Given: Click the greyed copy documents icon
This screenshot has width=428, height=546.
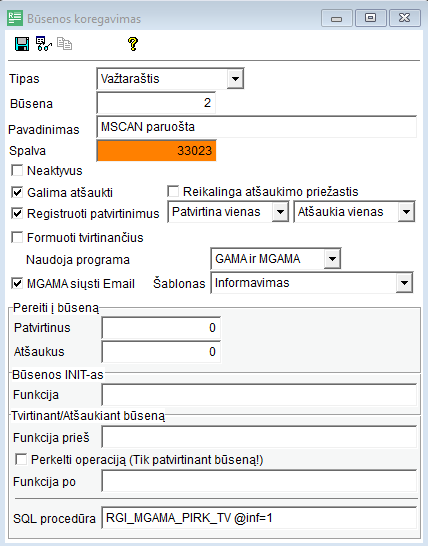Looking at the screenshot, I should coord(64,44).
